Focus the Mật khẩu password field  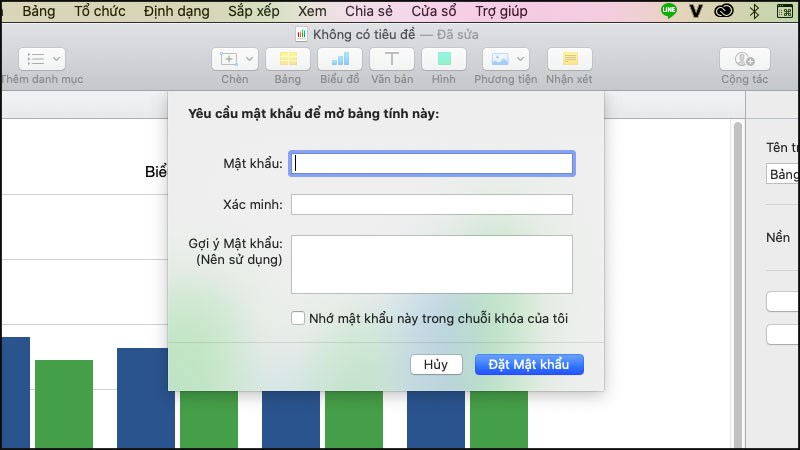point(432,164)
